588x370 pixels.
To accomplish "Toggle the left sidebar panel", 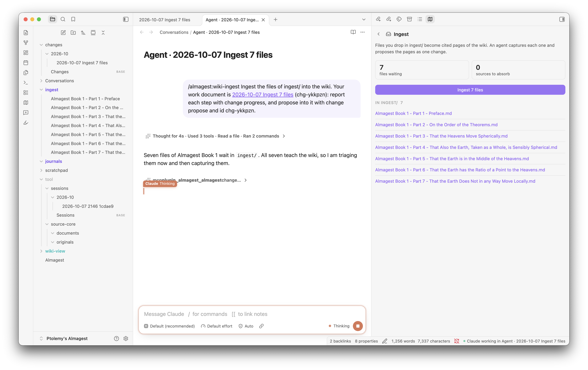I will (126, 19).
